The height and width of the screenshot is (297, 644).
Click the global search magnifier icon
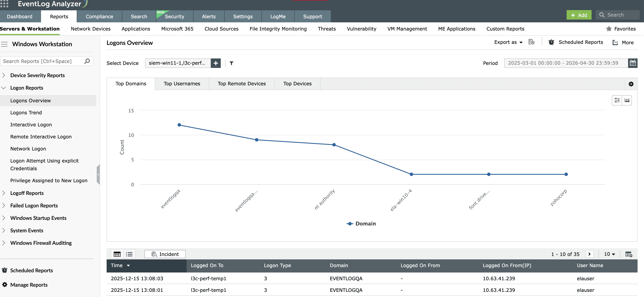[602, 15]
